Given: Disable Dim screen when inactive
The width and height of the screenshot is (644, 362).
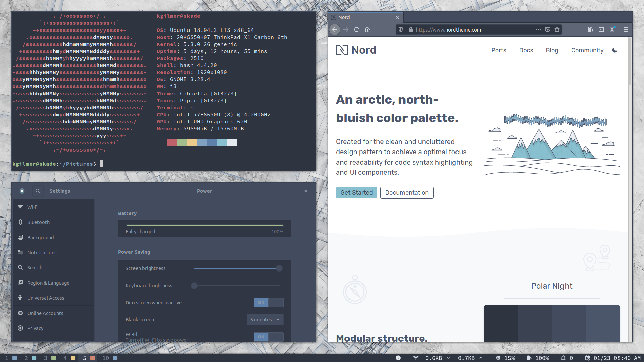Looking at the screenshot, I should point(268,302).
